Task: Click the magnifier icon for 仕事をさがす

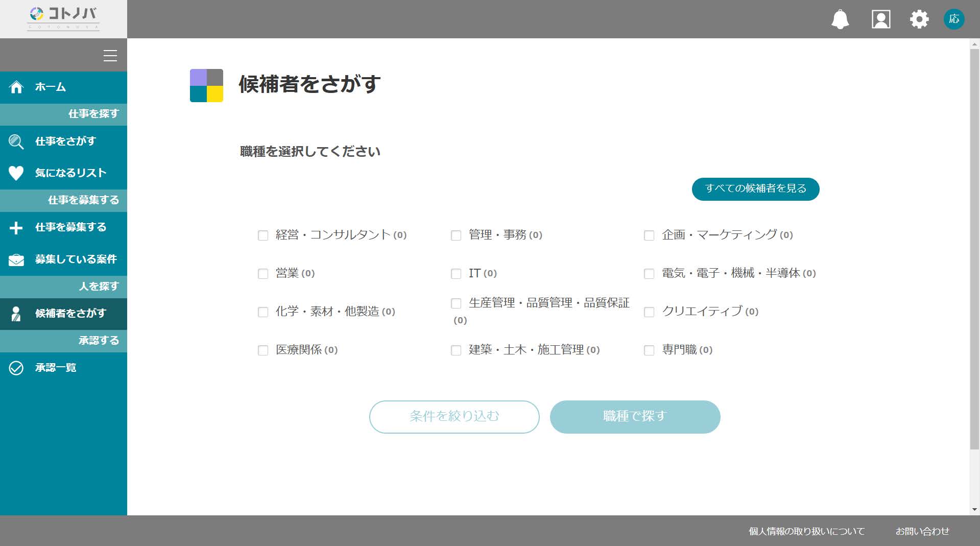Action: [x=16, y=141]
